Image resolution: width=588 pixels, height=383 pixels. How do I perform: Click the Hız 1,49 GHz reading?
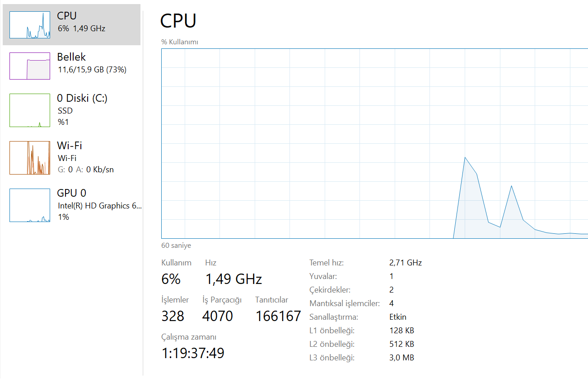click(x=233, y=279)
